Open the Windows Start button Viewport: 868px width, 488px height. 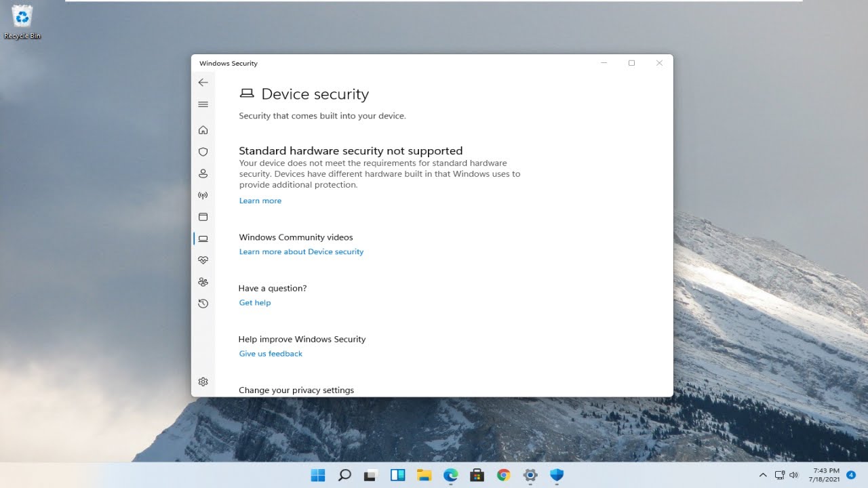(x=318, y=475)
